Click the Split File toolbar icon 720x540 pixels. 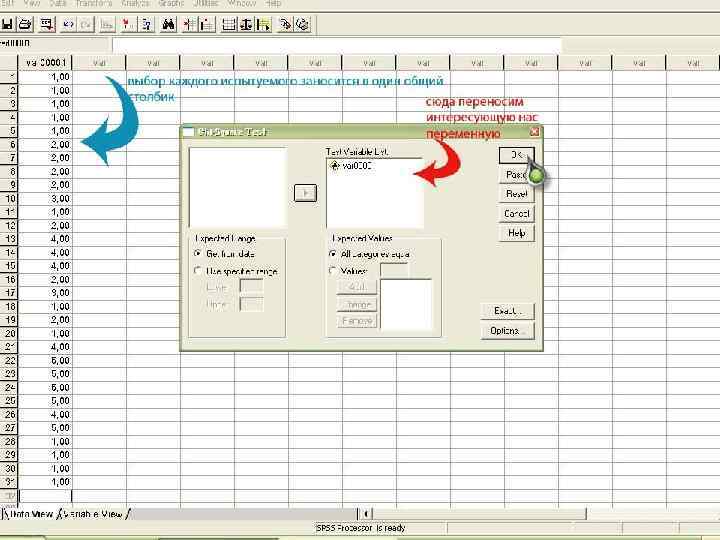[228, 24]
